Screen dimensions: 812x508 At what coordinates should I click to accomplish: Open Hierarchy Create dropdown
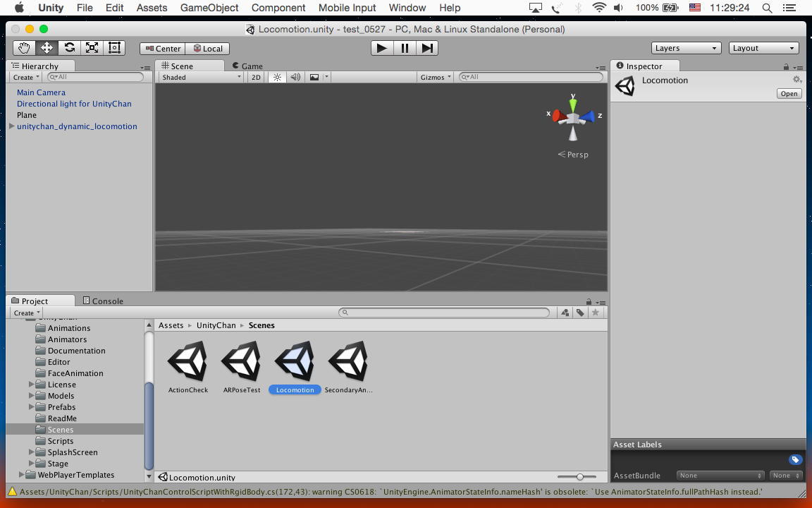coord(26,77)
